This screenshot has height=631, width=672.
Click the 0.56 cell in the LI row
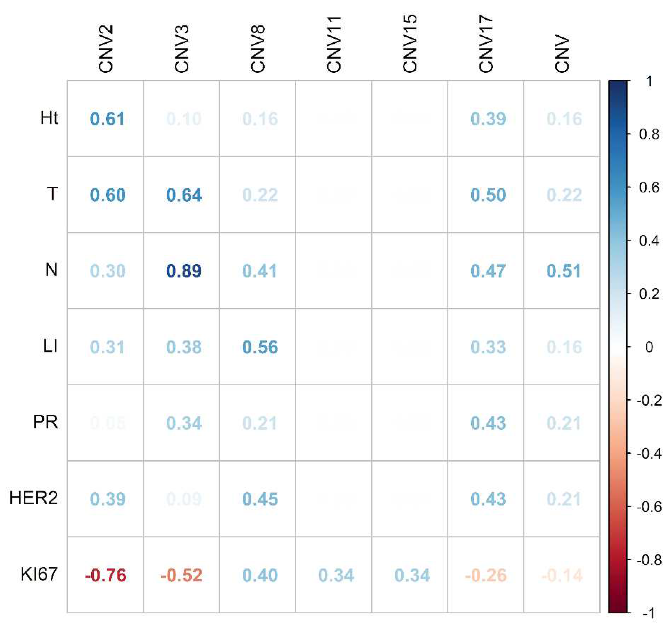260,347
